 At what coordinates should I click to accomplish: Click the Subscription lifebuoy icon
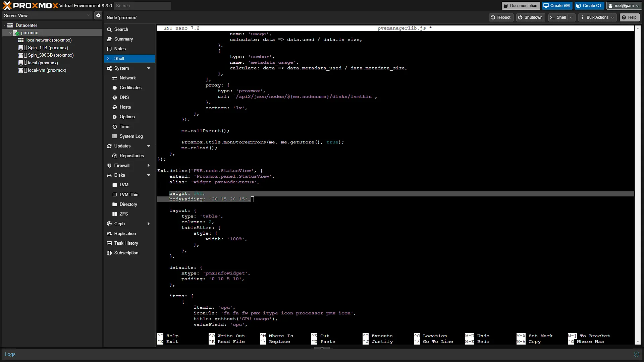(109, 253)
